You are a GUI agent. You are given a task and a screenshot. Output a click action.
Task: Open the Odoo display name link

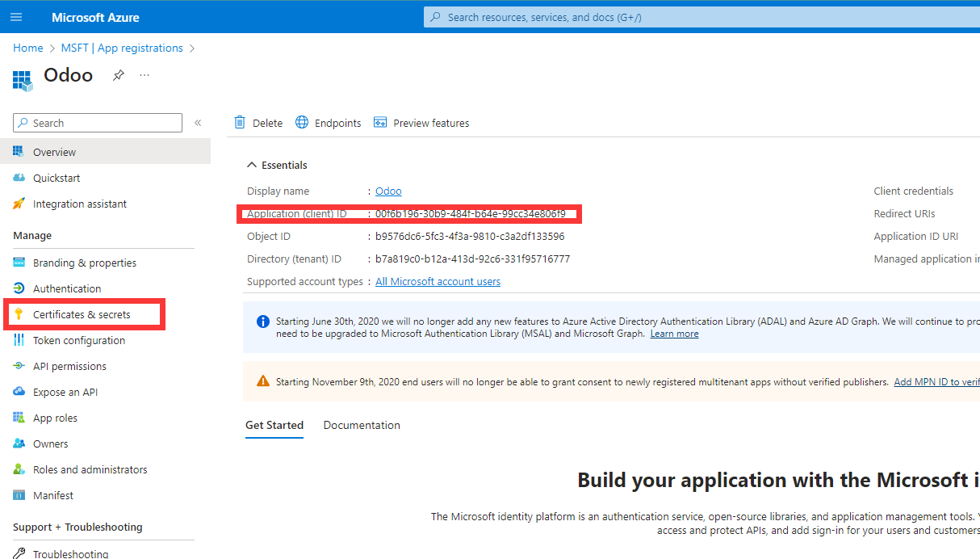pos(388,191)
